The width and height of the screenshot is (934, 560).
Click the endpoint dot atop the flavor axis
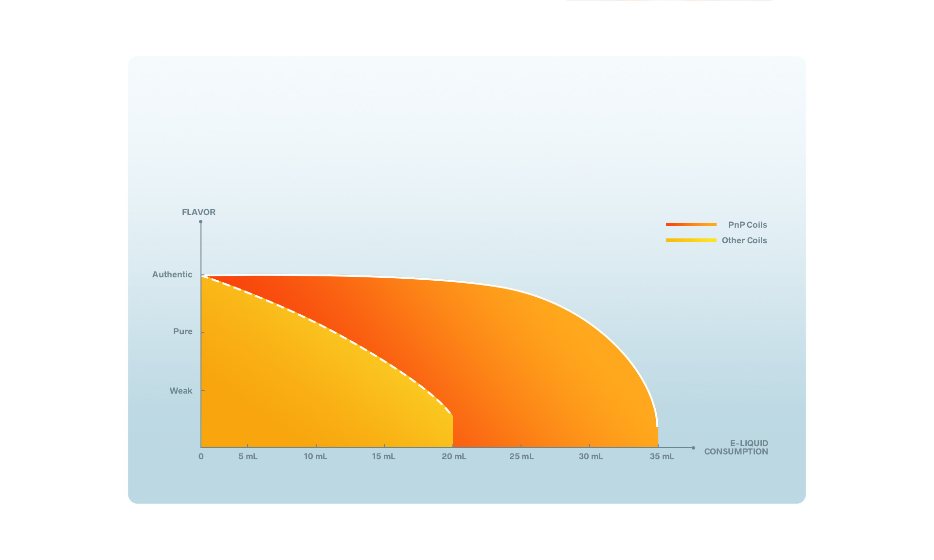click(200, 222)
